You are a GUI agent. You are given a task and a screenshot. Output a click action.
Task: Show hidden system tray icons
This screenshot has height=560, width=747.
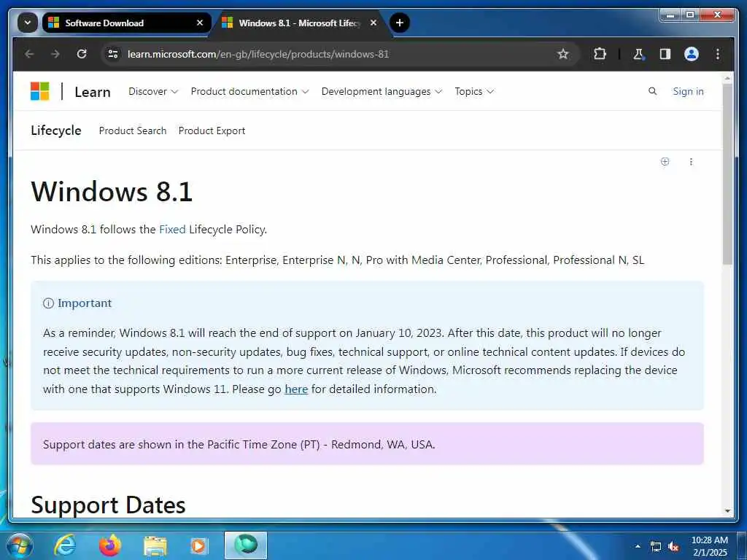(x=638, y=546)
